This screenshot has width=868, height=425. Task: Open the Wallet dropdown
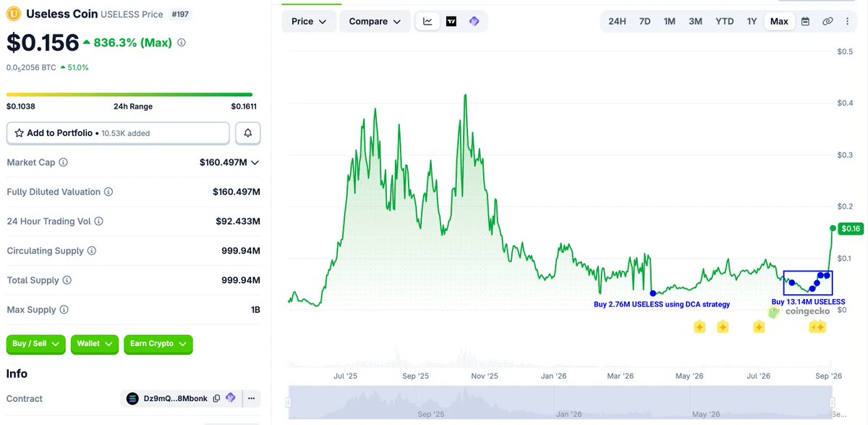coord(95,344)
